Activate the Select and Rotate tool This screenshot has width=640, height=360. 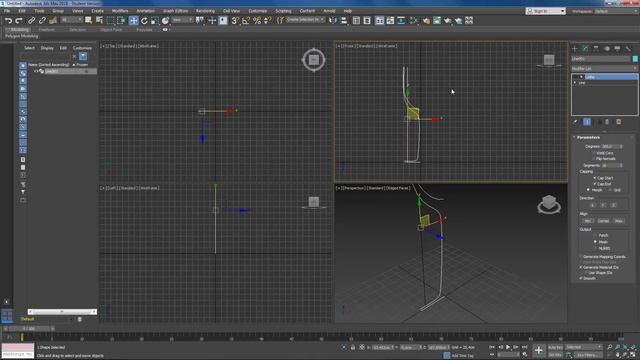[144, 20]
